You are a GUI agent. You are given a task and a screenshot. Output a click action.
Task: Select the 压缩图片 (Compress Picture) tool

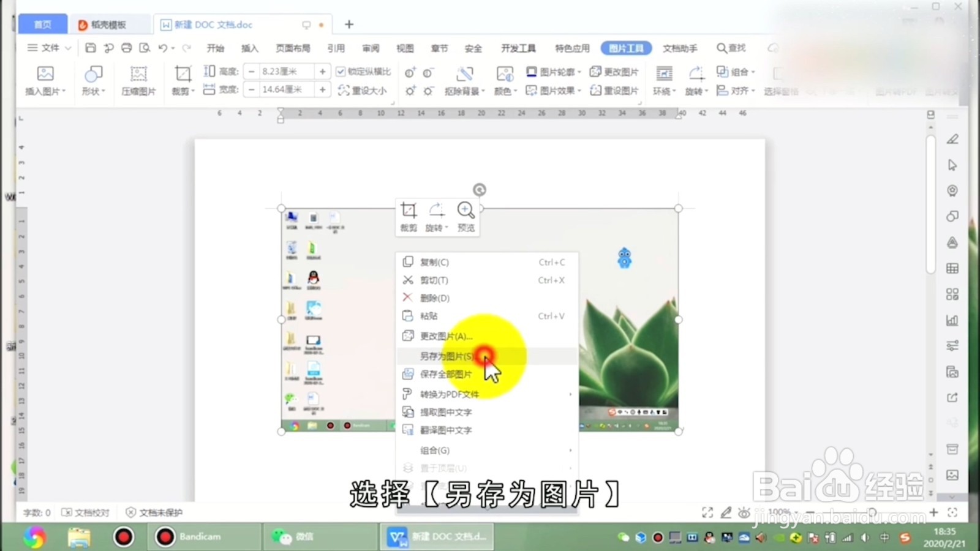coord(138,81)
